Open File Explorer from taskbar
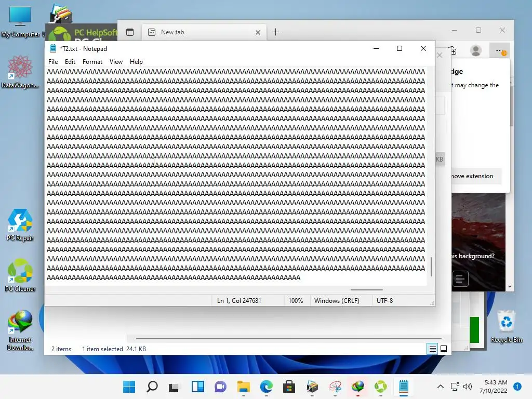Viewport: 532px width, 399px height. (243, 387)
